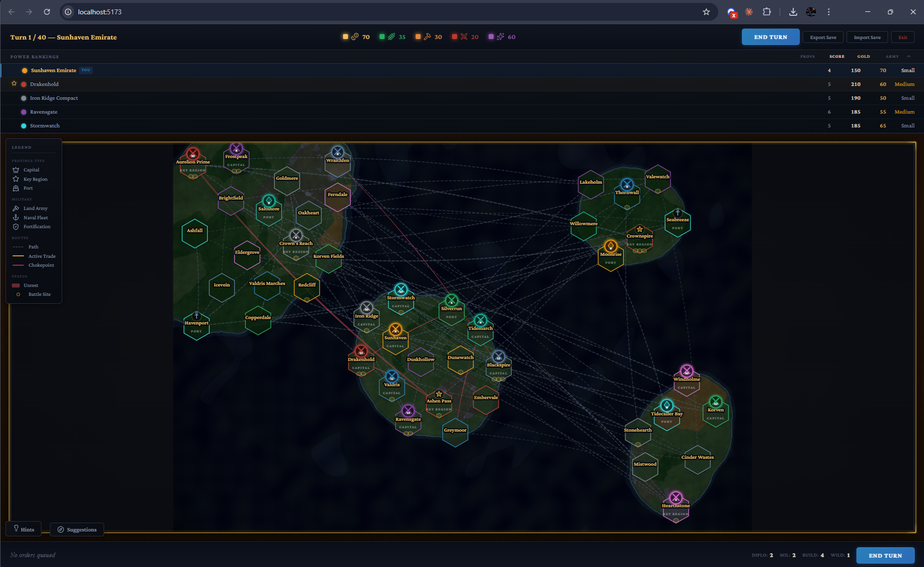
Task: Select the Ashfall province hex
Action: (194, 233)
